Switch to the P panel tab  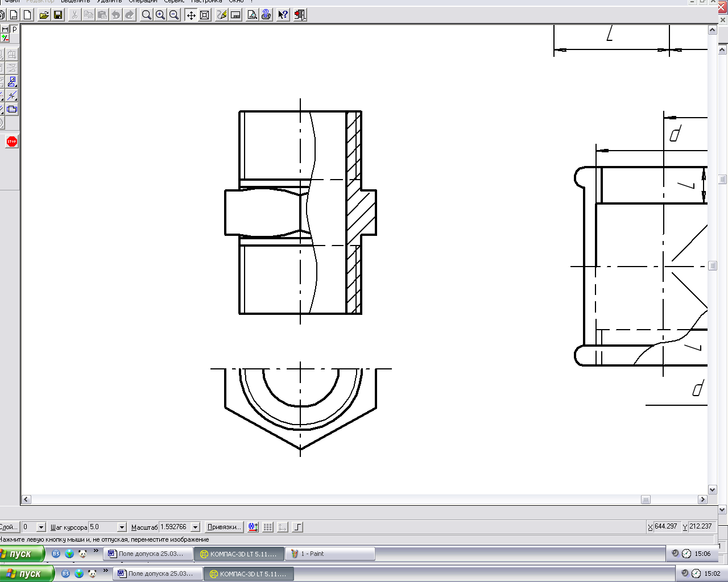tap(15, 29)
